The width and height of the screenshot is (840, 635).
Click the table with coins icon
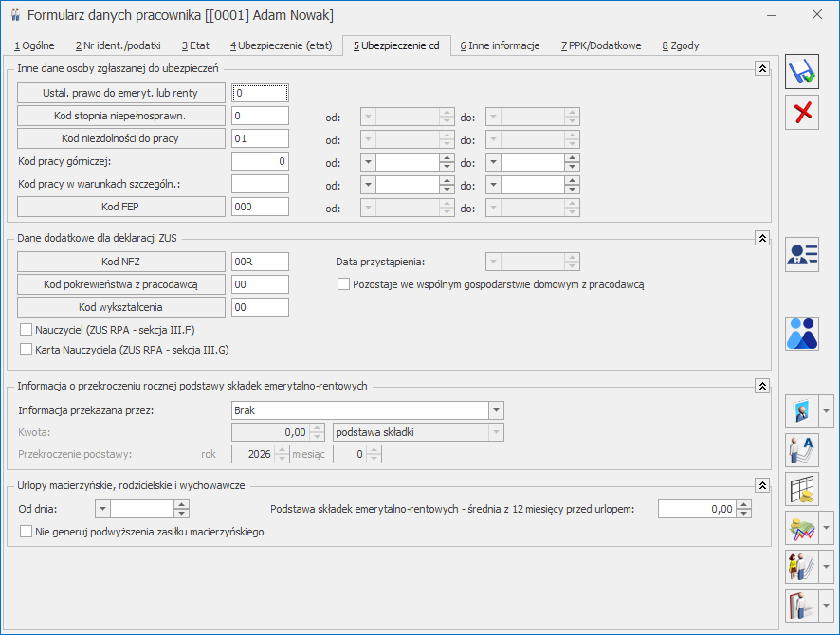pos(802,488)
